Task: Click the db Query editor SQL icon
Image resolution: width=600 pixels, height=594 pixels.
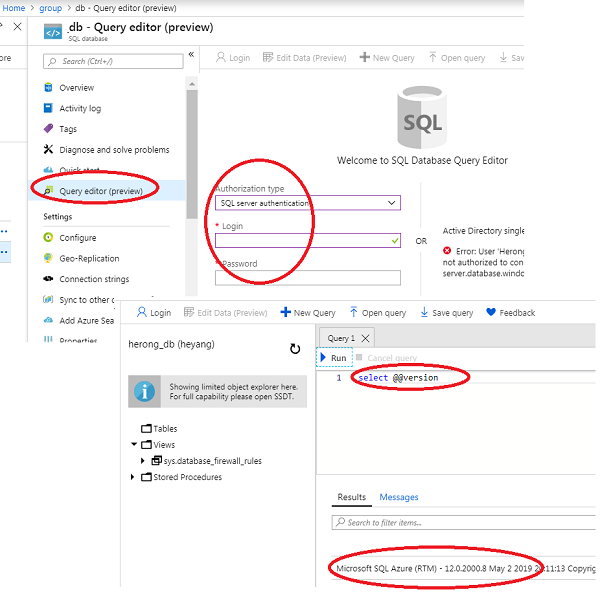Action: coord(52,31)
